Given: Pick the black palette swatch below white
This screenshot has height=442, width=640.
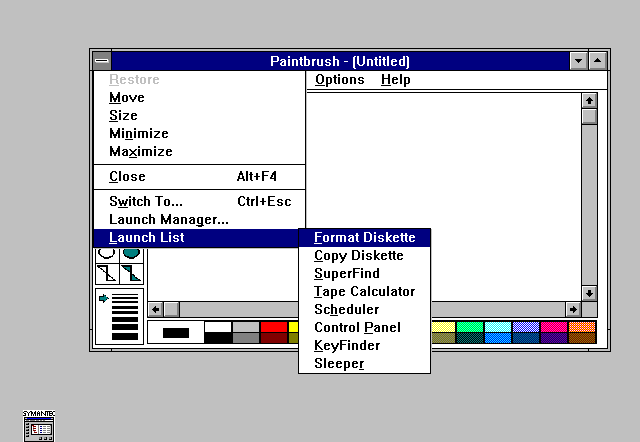Looking at the screenshot, I should [x=218, y=338].
